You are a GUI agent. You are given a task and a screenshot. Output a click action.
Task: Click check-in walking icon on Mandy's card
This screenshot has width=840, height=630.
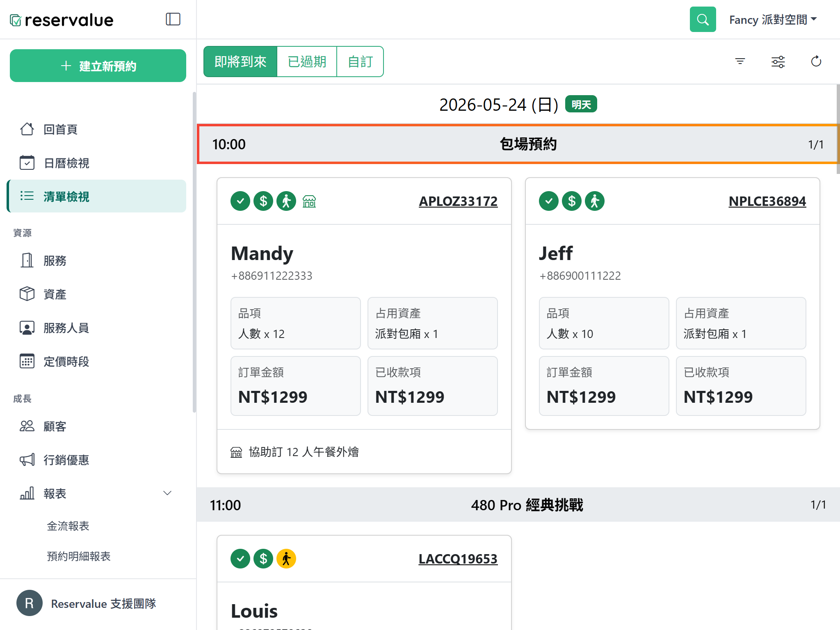286,201
